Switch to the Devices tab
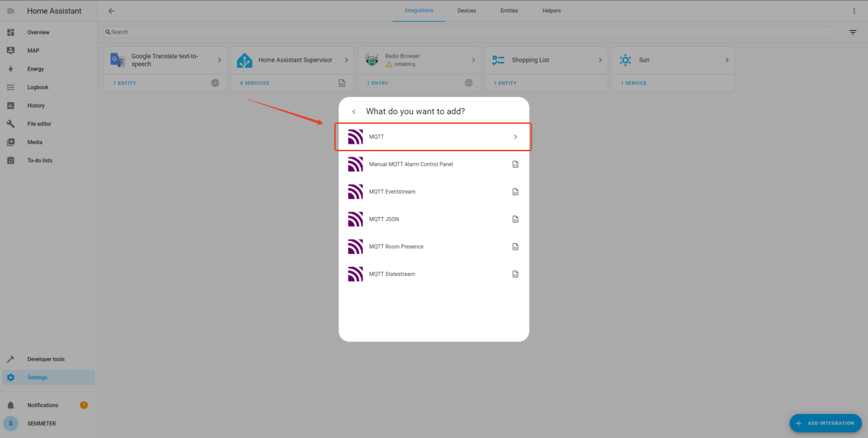868x438 pixels. (x=467, y=11)
